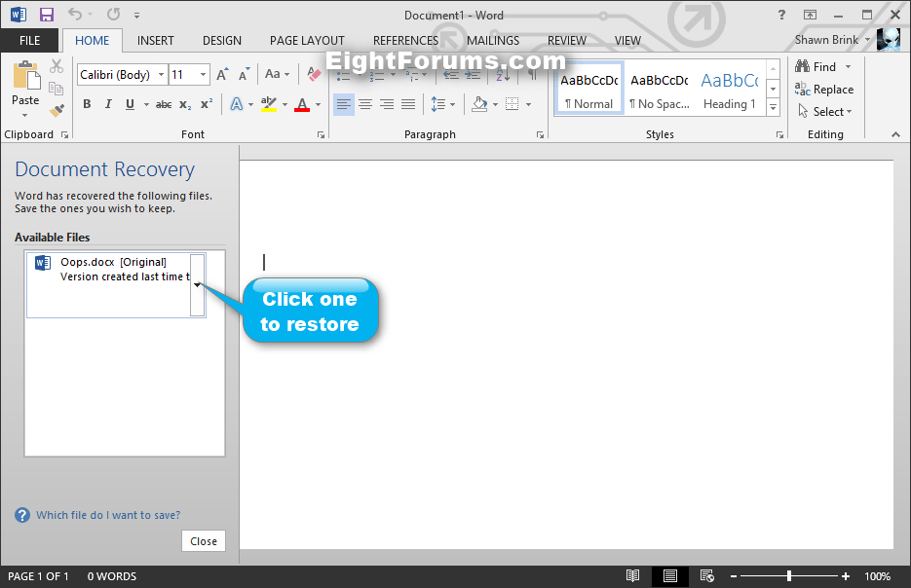Toggle Bold formatting
Screen dimensions: 911x588
(x=87, y=104)
